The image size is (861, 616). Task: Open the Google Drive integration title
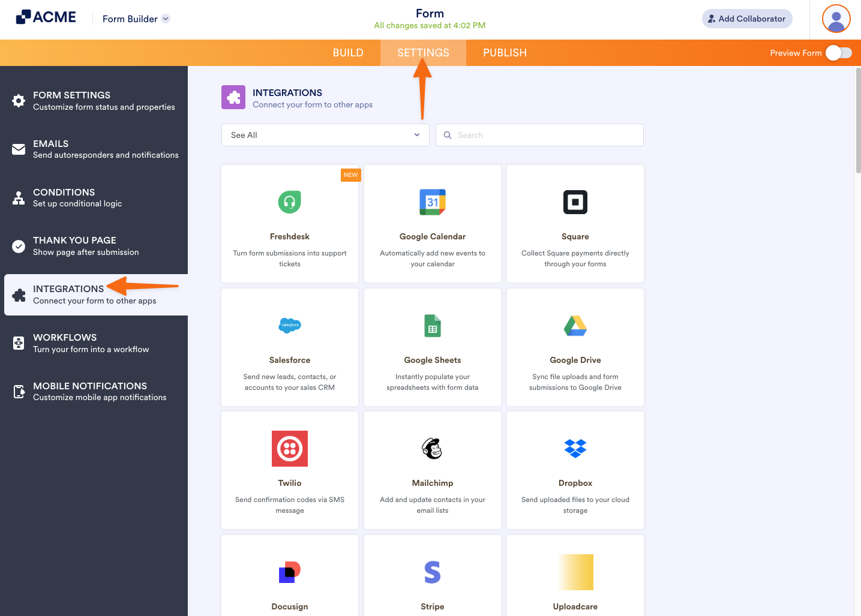pos(575,360)
